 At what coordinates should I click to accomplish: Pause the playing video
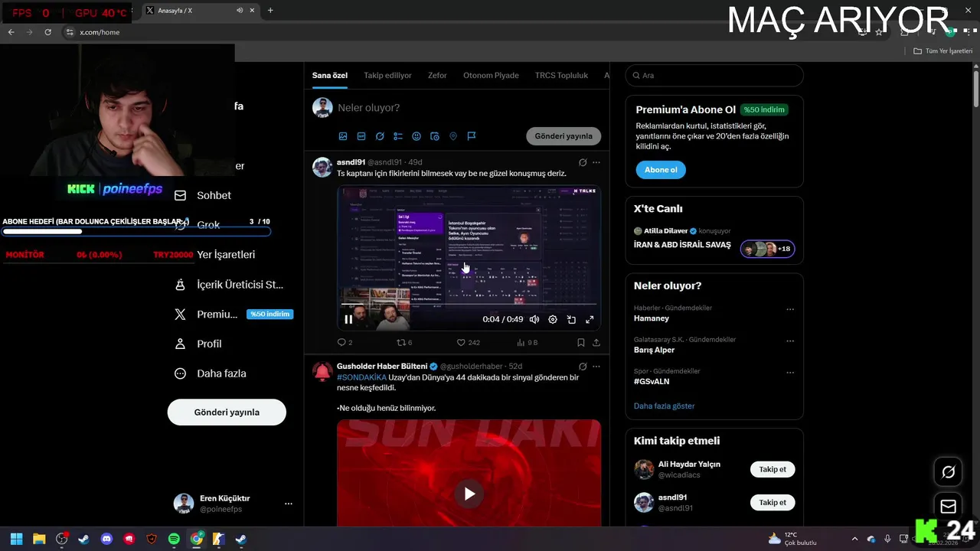coord(348,319)
